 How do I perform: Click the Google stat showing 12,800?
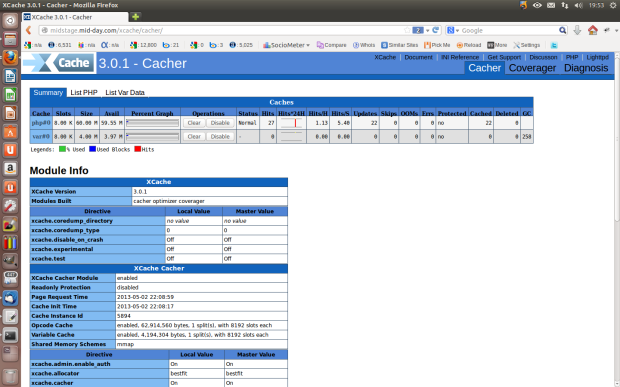143,45
